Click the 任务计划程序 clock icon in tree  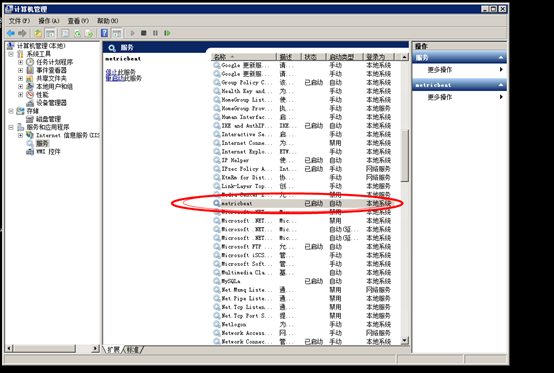[30, 62]
